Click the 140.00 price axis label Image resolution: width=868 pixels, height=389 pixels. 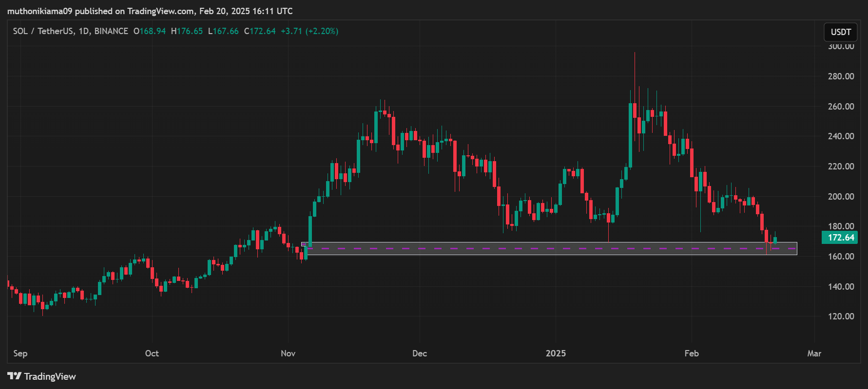841,287
